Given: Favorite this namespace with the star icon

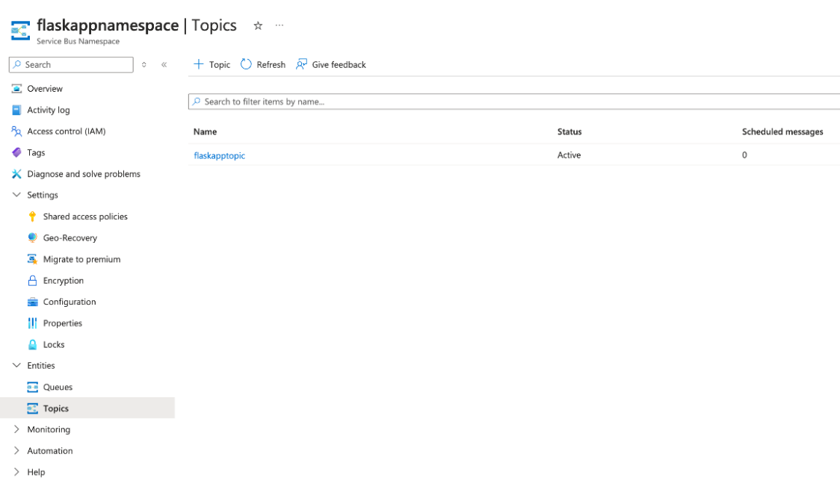Looking at the screenshot, I should click(257, 25).
